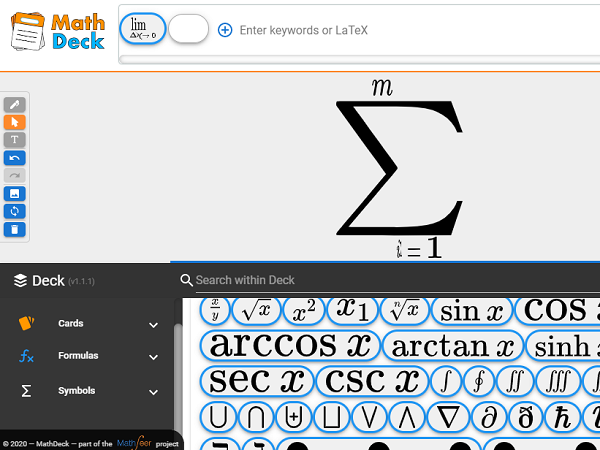
Task: Insert the square root of x chip
Action: point(256,311)
